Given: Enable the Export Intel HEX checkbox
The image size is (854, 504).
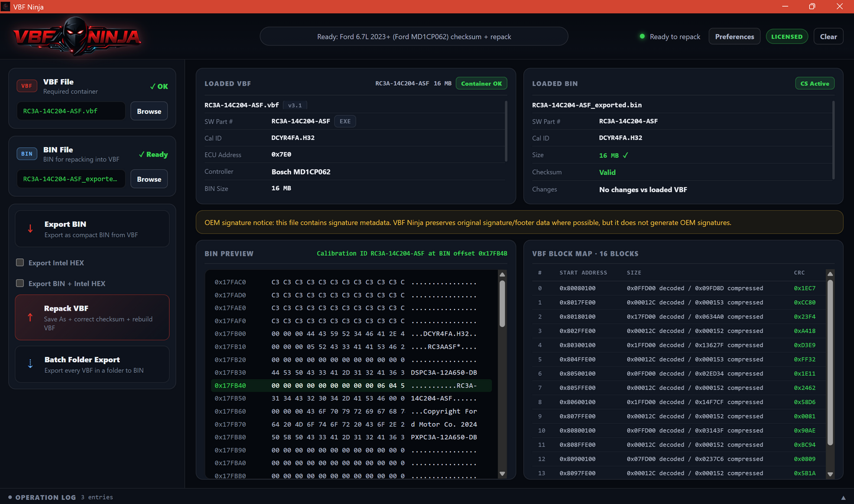Looking at the screenshot, I should coord(20,262).
